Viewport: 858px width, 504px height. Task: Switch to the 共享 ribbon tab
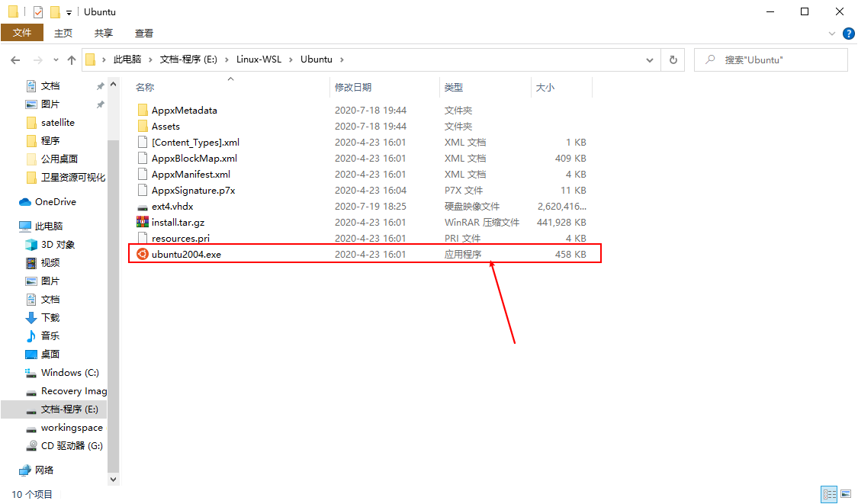coord(104,33)
